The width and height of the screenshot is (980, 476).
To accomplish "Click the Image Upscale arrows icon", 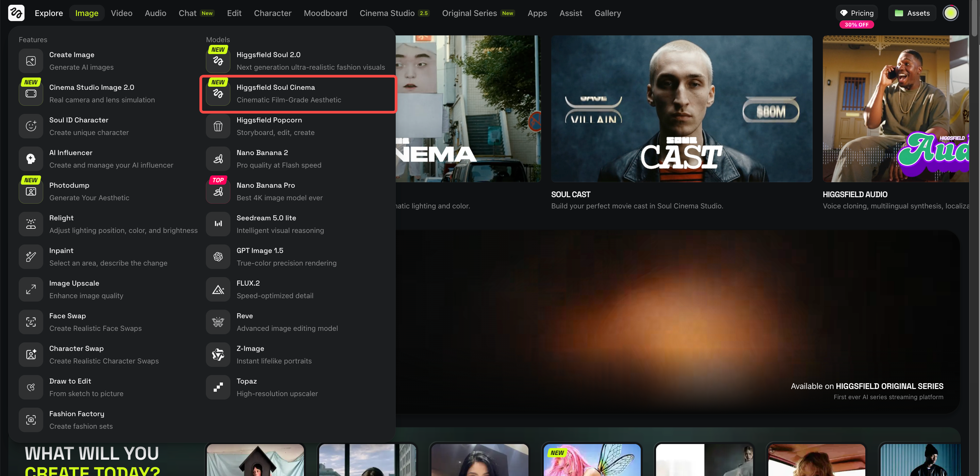I will tap(31, 289).
